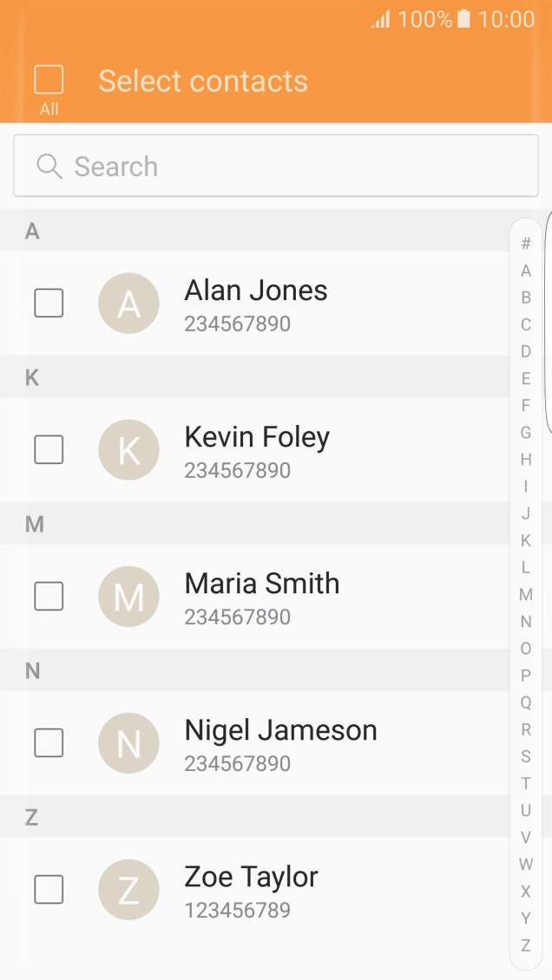The height and width of the screenshot is (980, 552).
Task: Tap Nigel Jameson's N avatar
Action: [128, 743]
